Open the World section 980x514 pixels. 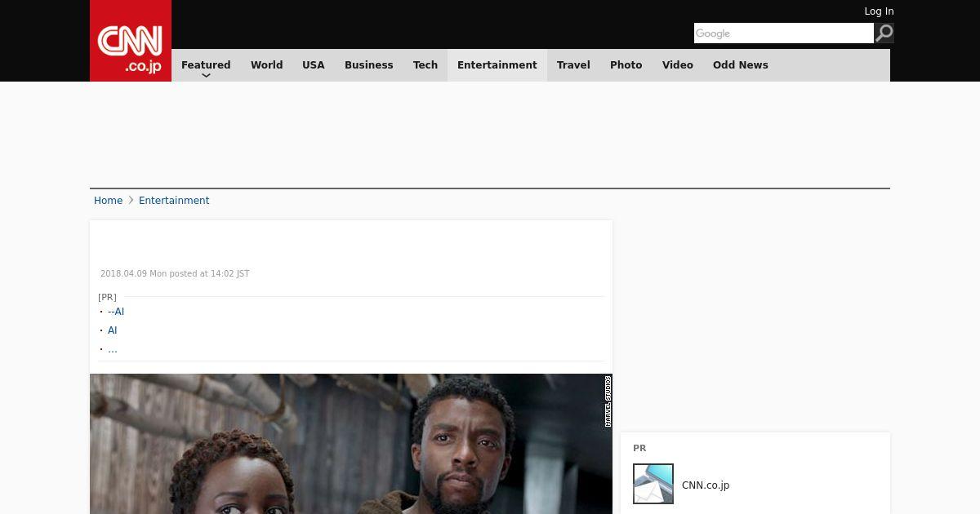tap(266, 65)
